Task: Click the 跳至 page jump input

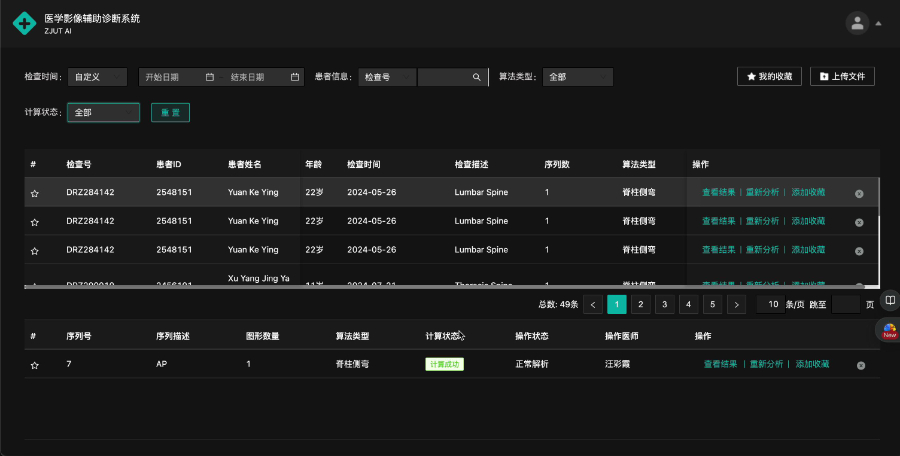Action: click(x=845, y=304)
